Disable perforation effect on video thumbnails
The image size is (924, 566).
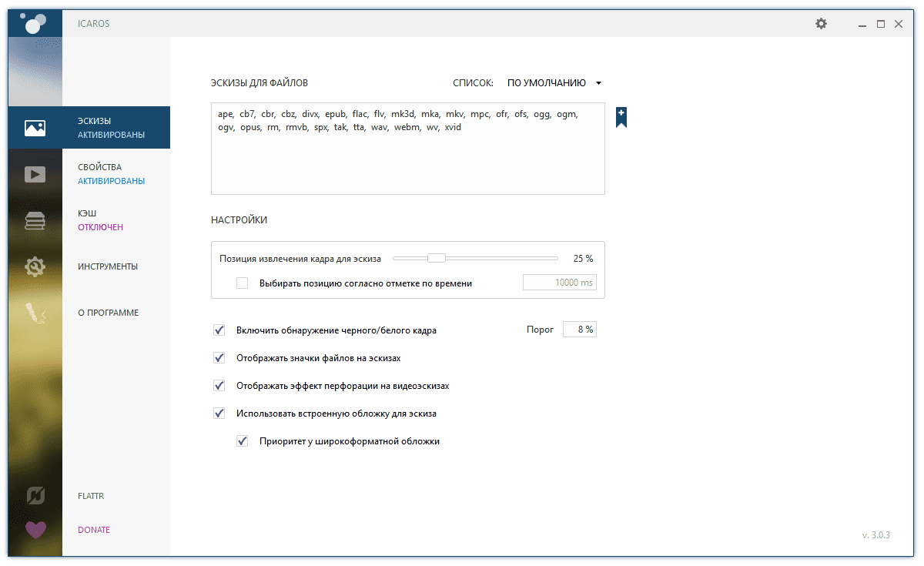click(x=219, y=386)
